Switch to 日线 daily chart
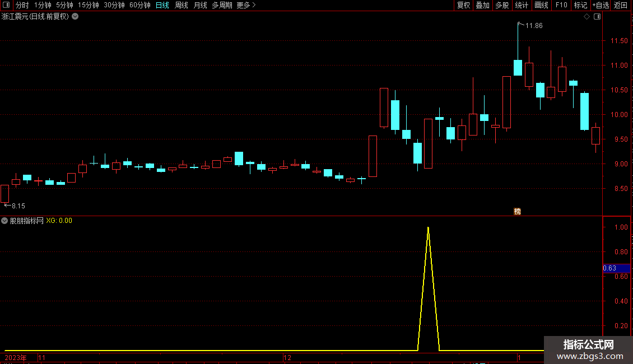The height and width of the screenshot is (364, 633). (162, 5)
